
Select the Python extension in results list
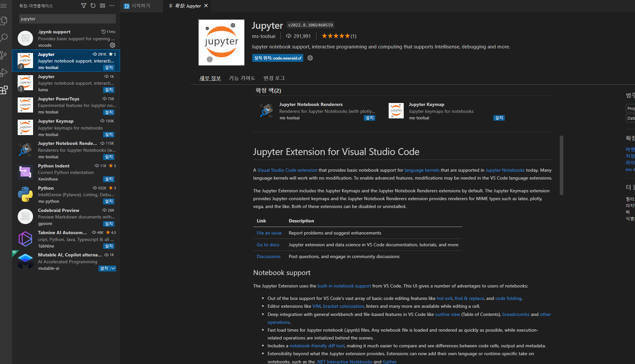pos(66,194)
